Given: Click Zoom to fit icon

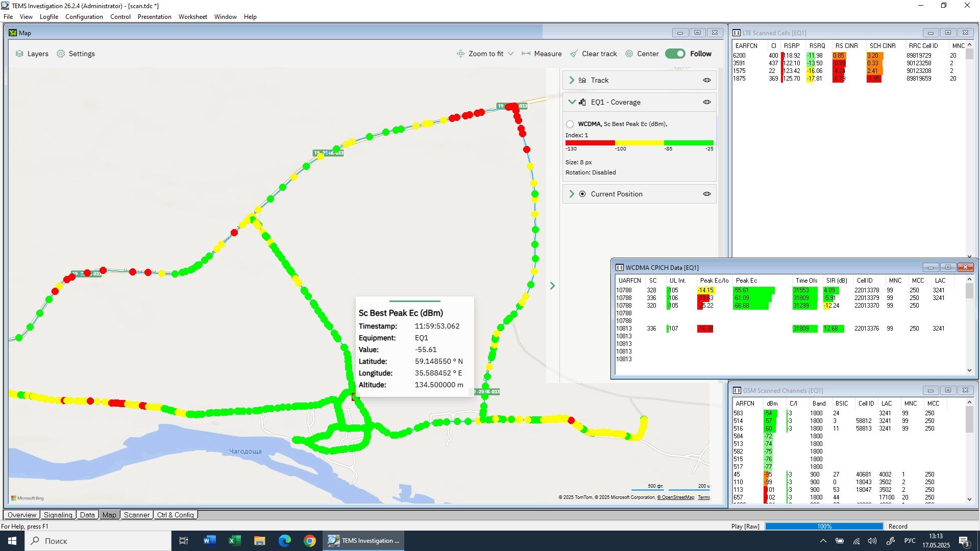Looking at the screenshot, I should pyautogui.click(x=460, y=54).
